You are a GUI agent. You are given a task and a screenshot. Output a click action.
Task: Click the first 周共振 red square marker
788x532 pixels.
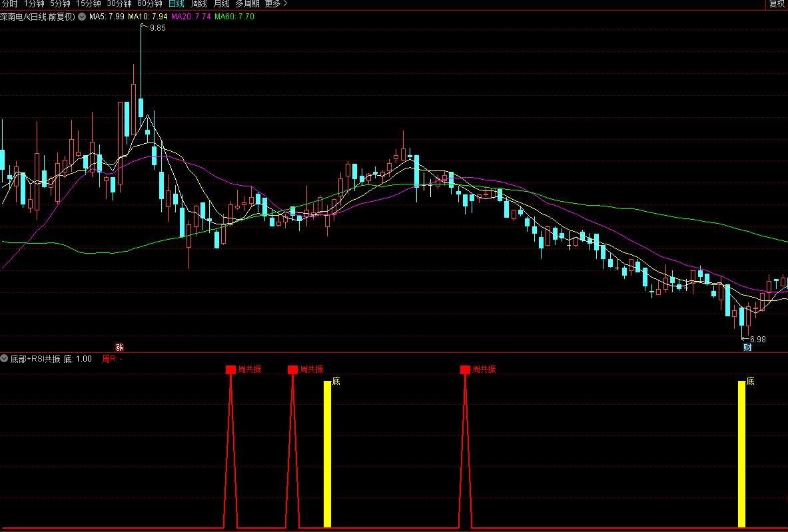(x=230, y=370)
